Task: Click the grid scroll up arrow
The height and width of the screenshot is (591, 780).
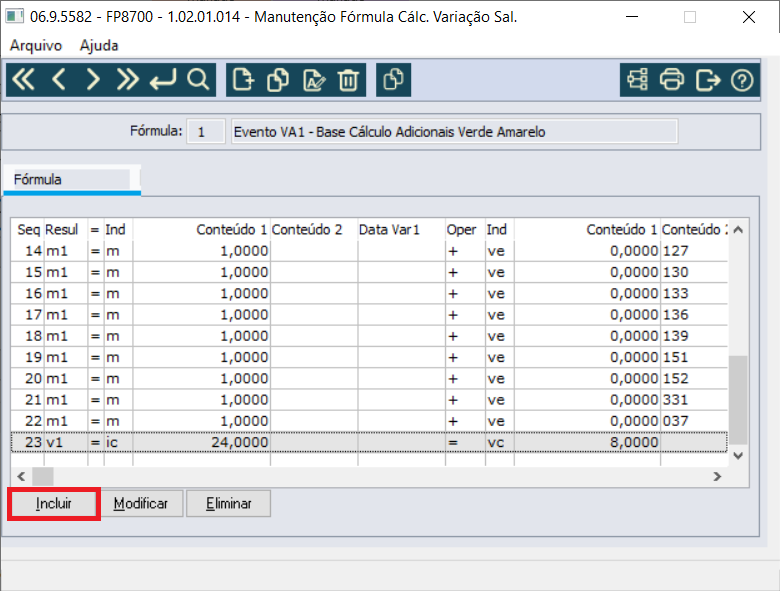Action: tap(738, 229)
